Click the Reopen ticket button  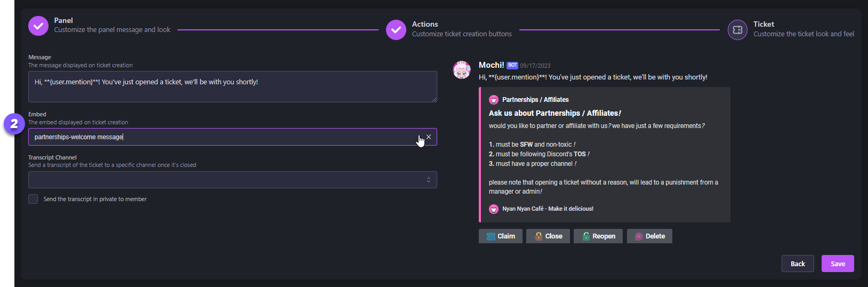coord(598,236)
